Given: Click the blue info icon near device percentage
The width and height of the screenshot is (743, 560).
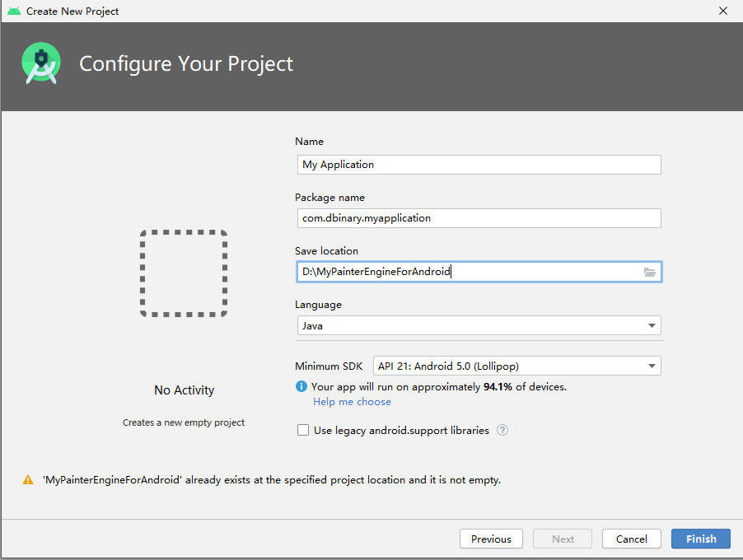Looking at the screenshot, I should click(301, 386).
